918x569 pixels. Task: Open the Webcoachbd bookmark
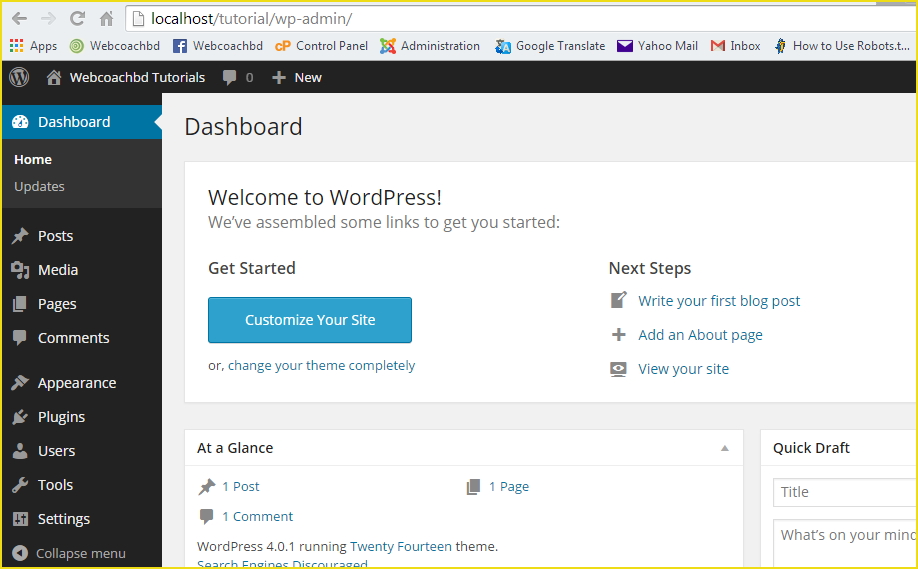[x=115, y=46]
